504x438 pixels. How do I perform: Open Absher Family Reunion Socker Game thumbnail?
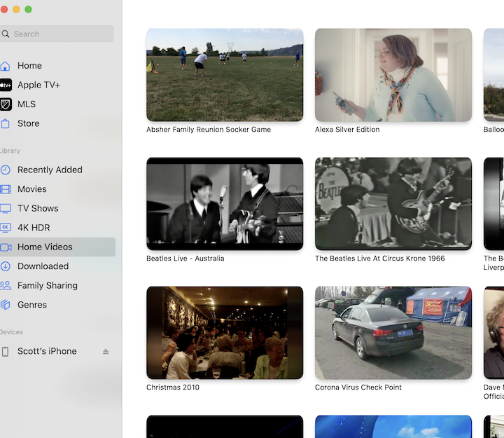[225, 75]
